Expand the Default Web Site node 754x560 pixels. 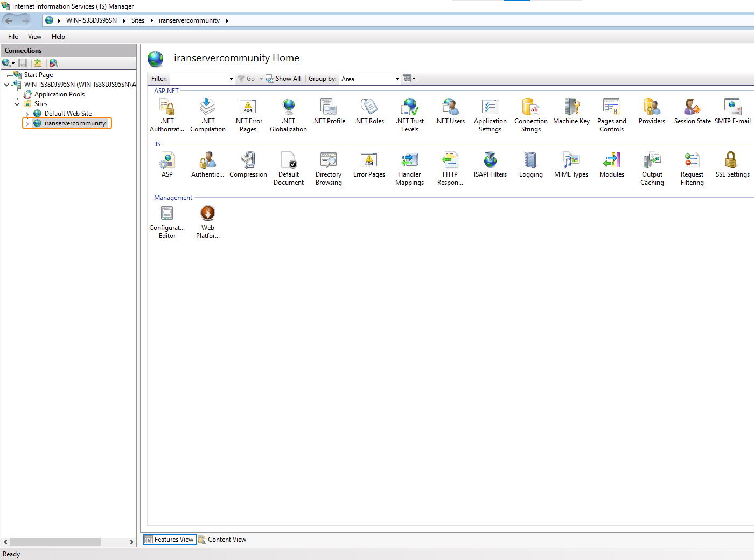(27, 114)
